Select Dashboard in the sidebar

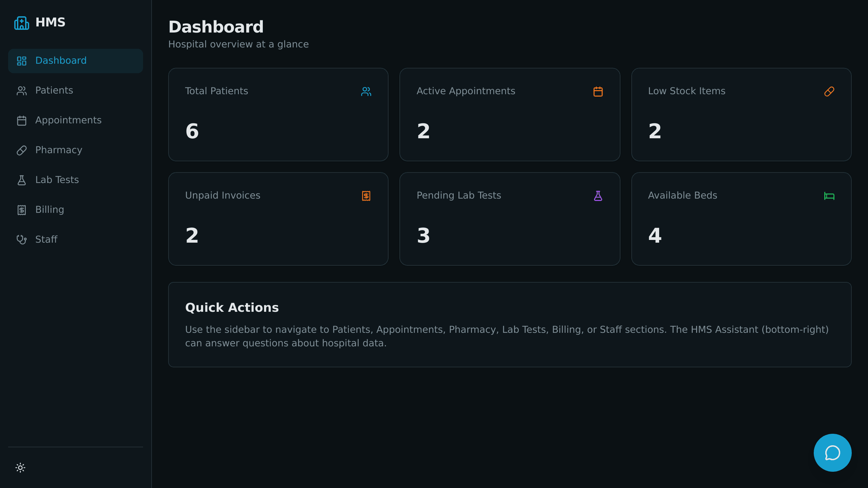[x=76, y=61]
